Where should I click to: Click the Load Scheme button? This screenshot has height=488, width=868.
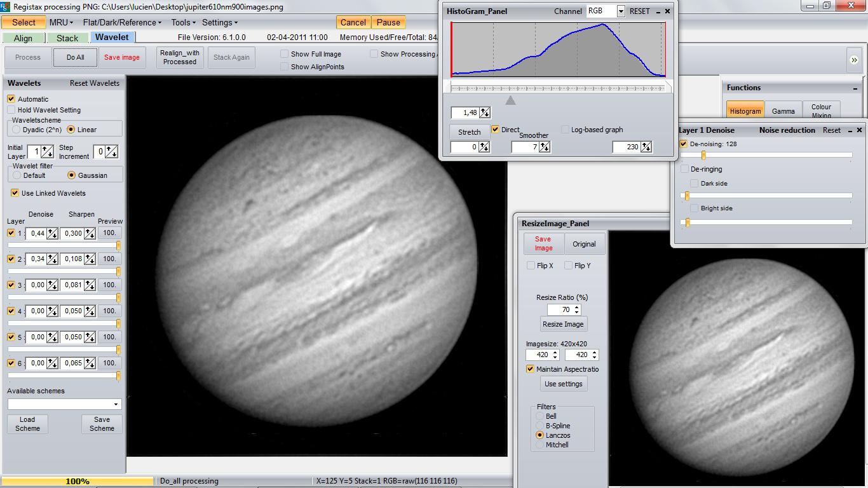[x=27, y=424]
